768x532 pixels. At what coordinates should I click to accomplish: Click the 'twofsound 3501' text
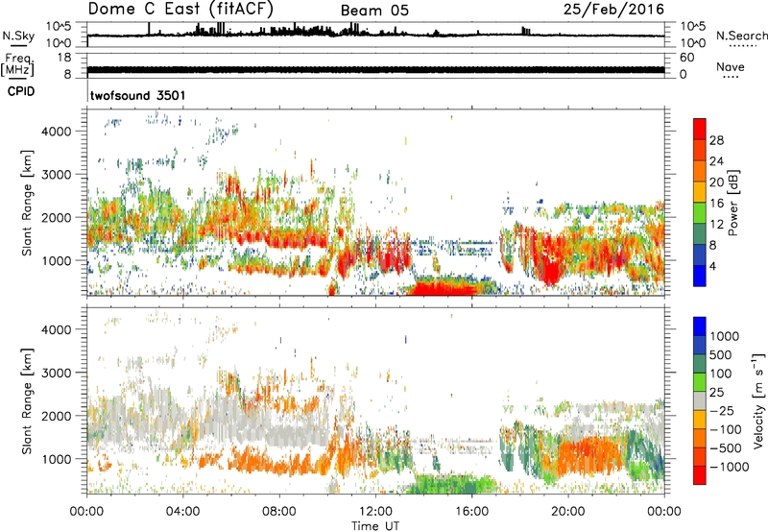click(x=138, y=95)
